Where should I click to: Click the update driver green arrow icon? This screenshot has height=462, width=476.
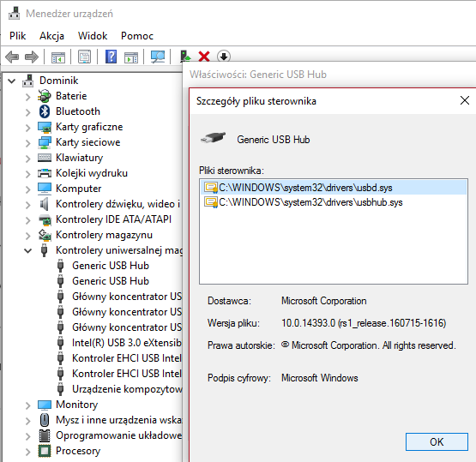(185, 57)
